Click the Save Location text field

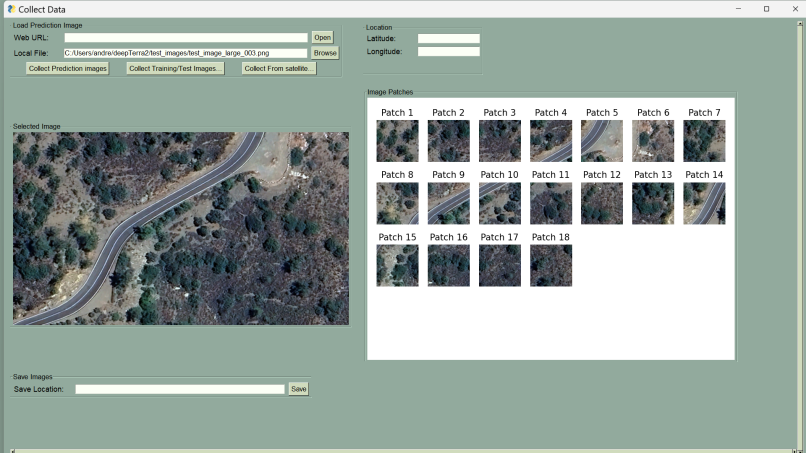(180, 389)
